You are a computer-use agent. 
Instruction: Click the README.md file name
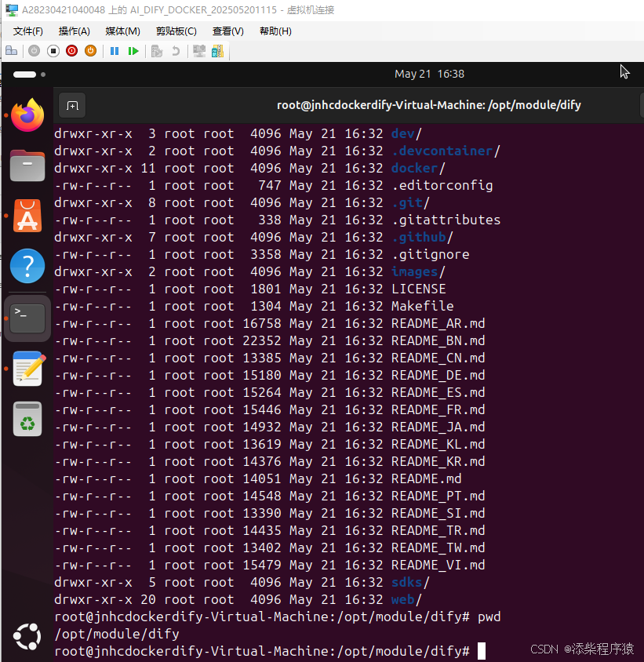click(426, 479)
